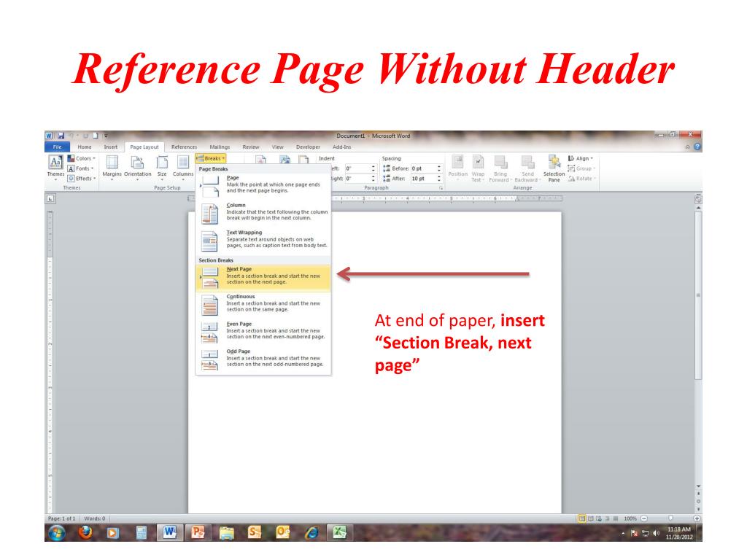Expand the theme Colors dropdown
The height and width of the screenshot is (560, 747).
pyautogui.click(x=81, y=158)
